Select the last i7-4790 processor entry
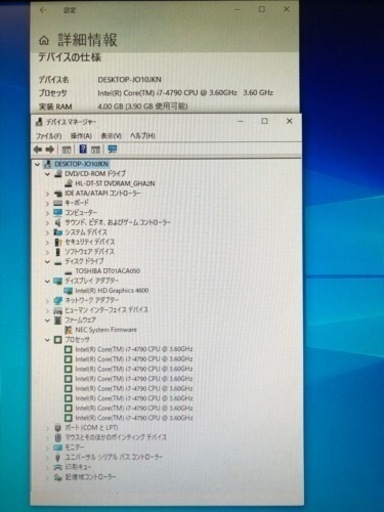The image size is (384, 512). coord(134,418)
